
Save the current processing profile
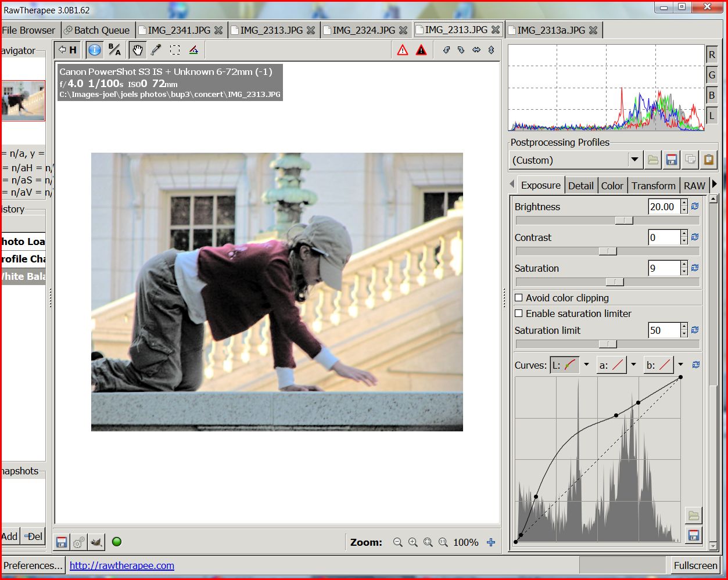click(x=671, y=159)
